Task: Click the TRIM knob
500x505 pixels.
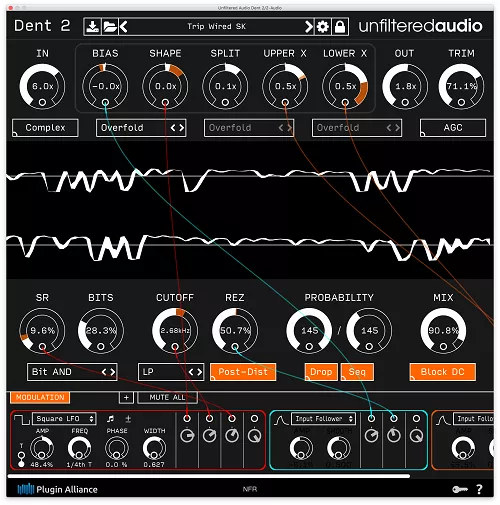Action: point(461,86)
